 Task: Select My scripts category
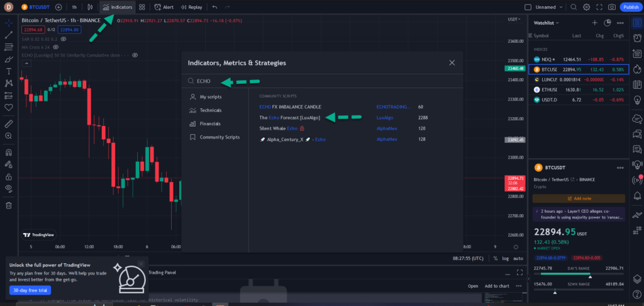pyautogui.click(x=210, y=97)
